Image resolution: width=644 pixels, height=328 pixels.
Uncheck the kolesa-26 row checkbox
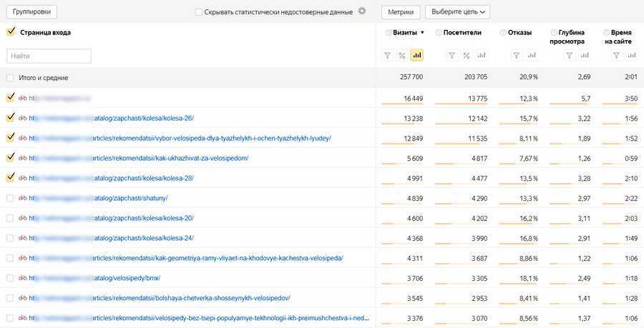pos(10,118)
